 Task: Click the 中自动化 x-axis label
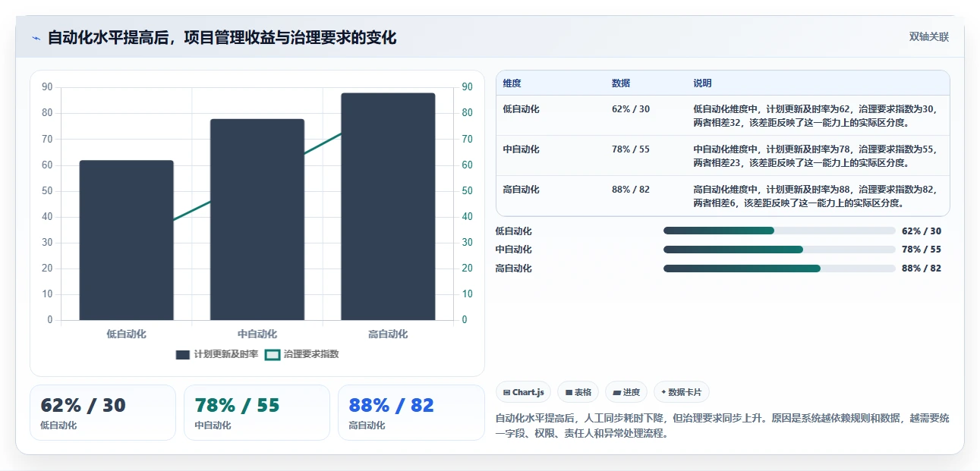pyautogui.click(x=257, y=334)
